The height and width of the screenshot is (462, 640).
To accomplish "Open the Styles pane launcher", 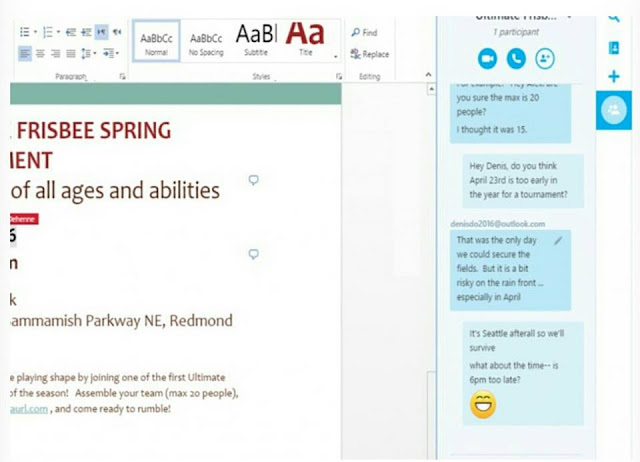I will pyautogui.click(x=338, y=76).
